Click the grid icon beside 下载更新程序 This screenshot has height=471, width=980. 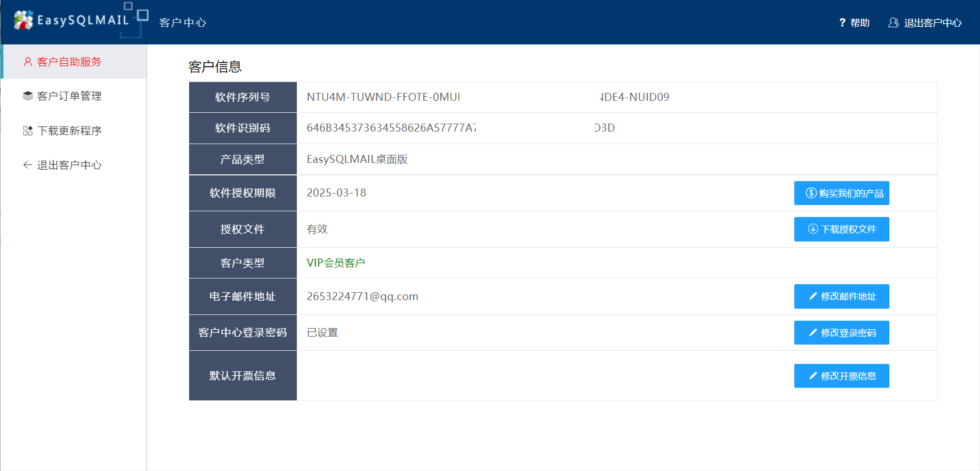pos(27,130)
